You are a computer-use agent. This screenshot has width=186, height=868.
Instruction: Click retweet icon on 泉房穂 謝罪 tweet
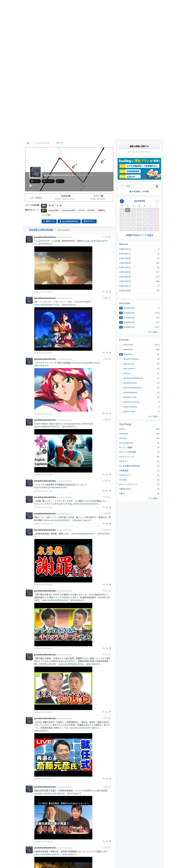pos(107,584)
